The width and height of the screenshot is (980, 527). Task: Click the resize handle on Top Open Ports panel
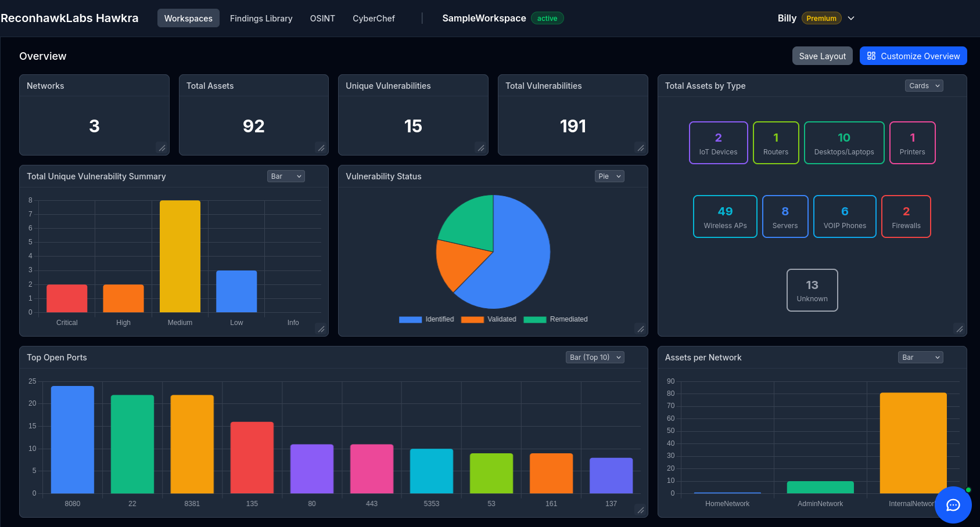(641, 510)
